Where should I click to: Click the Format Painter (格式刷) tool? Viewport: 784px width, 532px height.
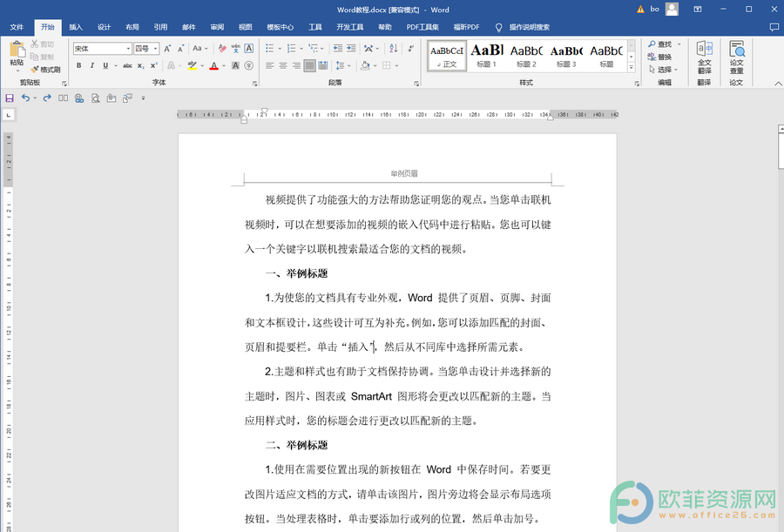tap(45, 70)
